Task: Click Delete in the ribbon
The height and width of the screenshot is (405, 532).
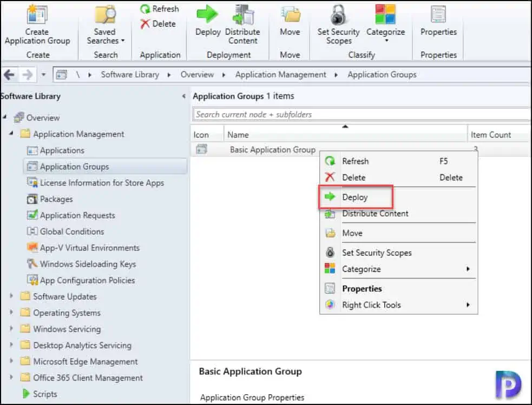Action: coord(159,24)
